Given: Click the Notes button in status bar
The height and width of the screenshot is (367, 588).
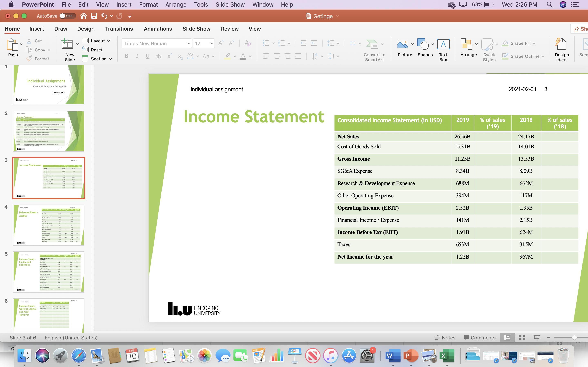Looking at the screenshot, I should (445, 337).
